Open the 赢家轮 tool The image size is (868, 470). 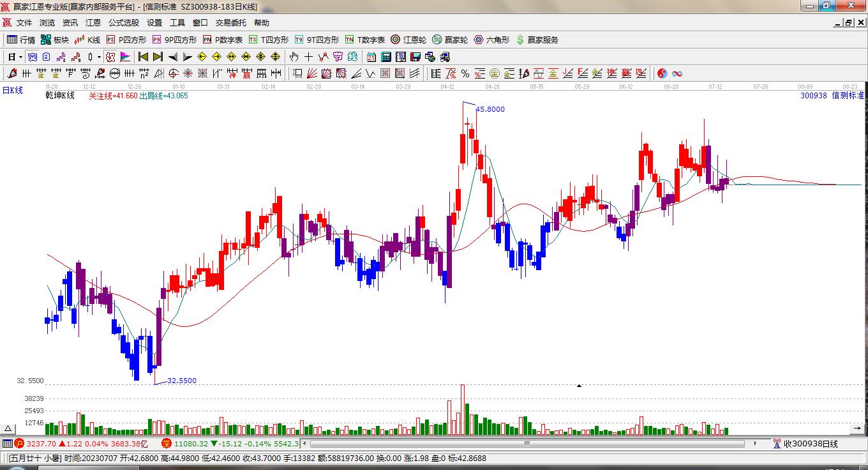point(450,40)
